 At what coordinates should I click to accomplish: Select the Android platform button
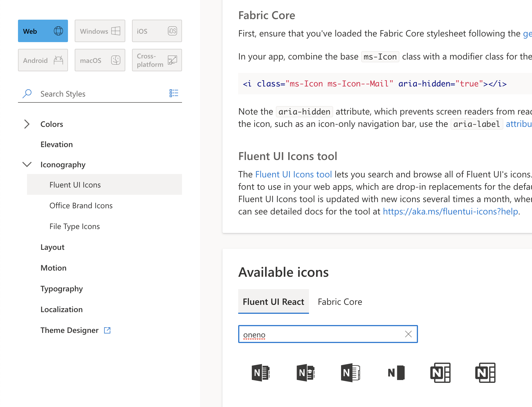point(43,60)
